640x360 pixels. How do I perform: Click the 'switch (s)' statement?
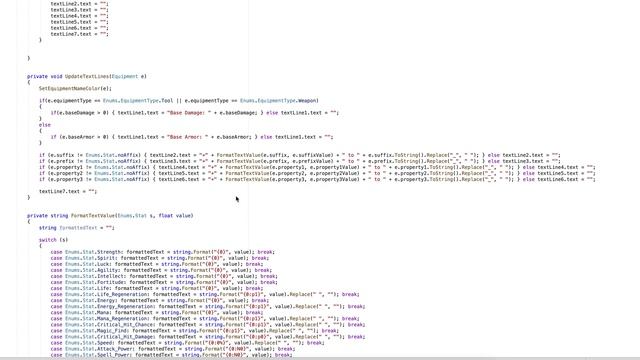53,240
